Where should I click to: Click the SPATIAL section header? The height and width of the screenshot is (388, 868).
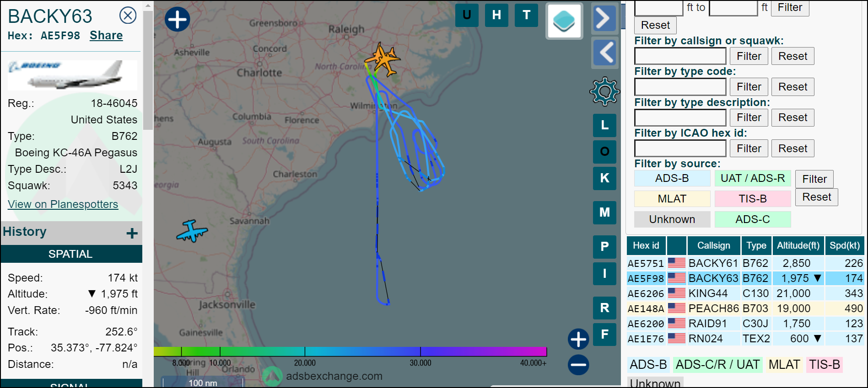pyautogui.click(x=71, y=254)
